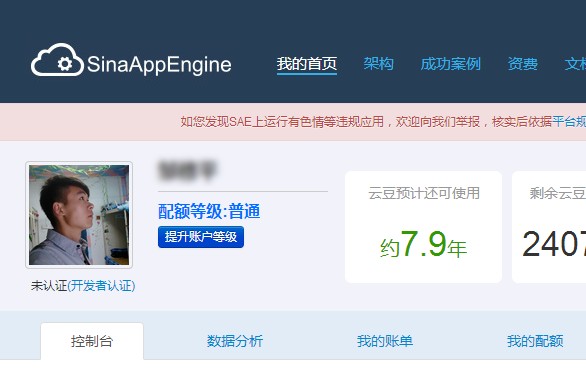Go to the 架构 navigation item
This screenshot has height=381, width=586.
pos(379,64)
